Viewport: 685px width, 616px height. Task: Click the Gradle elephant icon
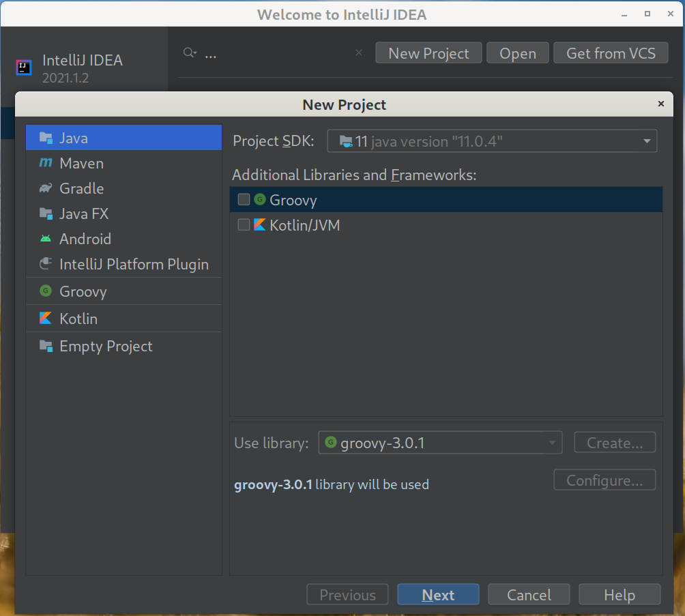tap(45, 188)
